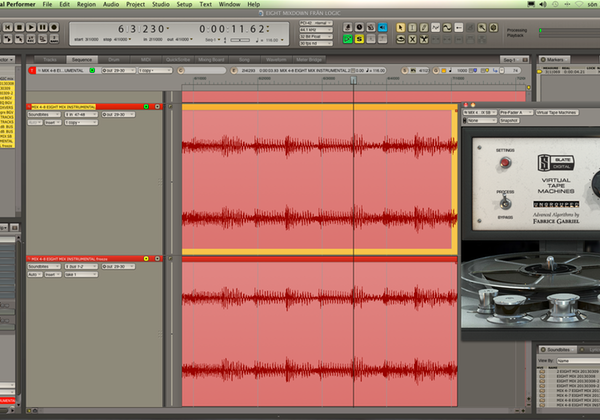
Task: Click the macOS volume icon in menu bar
Action: coord(543,4)
